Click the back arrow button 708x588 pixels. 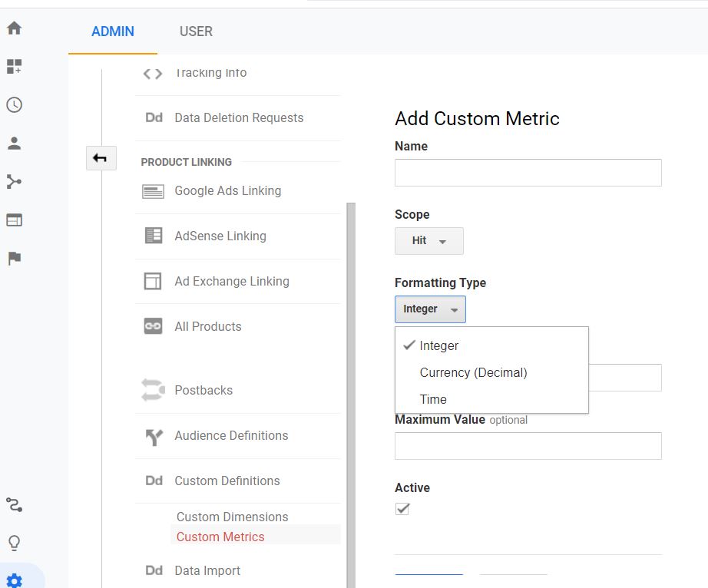101,158
